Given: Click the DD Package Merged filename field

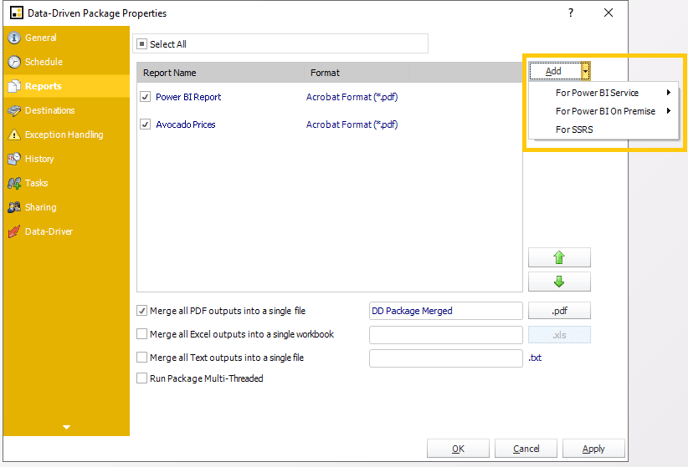Looking at the screenshot, I should [446, 311].
